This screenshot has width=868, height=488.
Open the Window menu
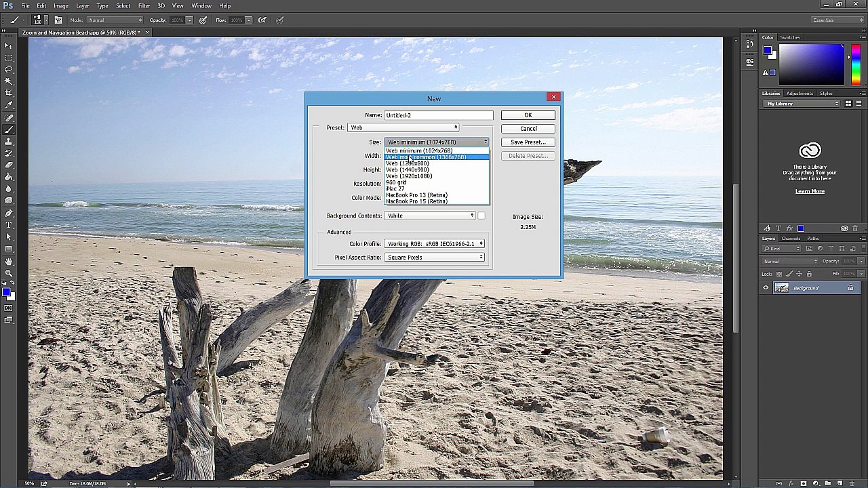pyautogui.click(x=201, y=5)
